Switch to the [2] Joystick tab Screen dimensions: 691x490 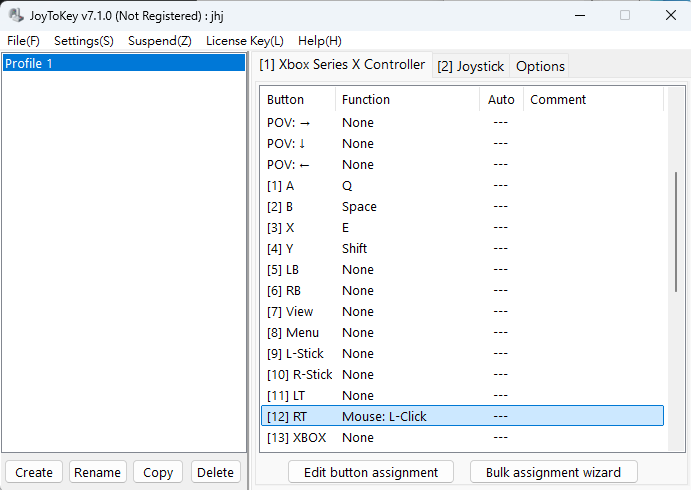[471, 66]
